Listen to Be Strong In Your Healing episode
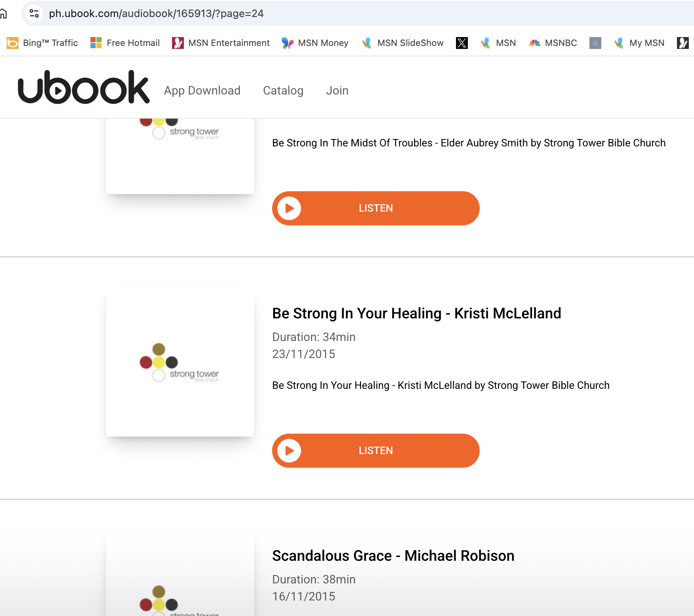 (x=376, y=451)
